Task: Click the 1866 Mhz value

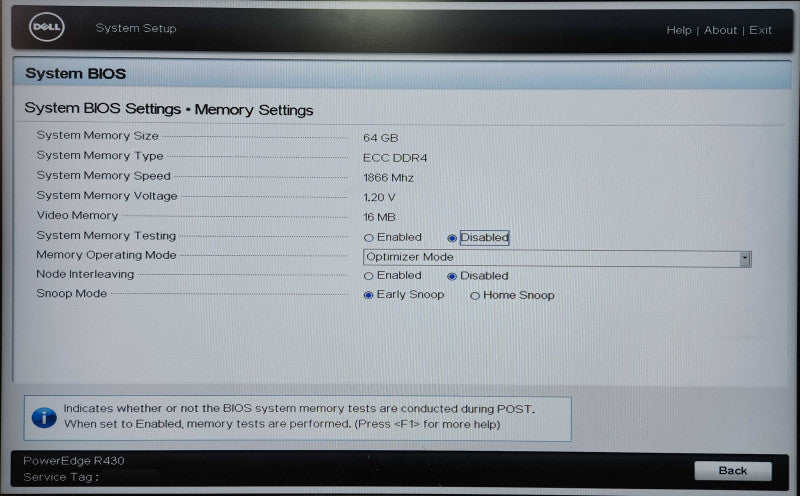Action: [x=388, y=178]
